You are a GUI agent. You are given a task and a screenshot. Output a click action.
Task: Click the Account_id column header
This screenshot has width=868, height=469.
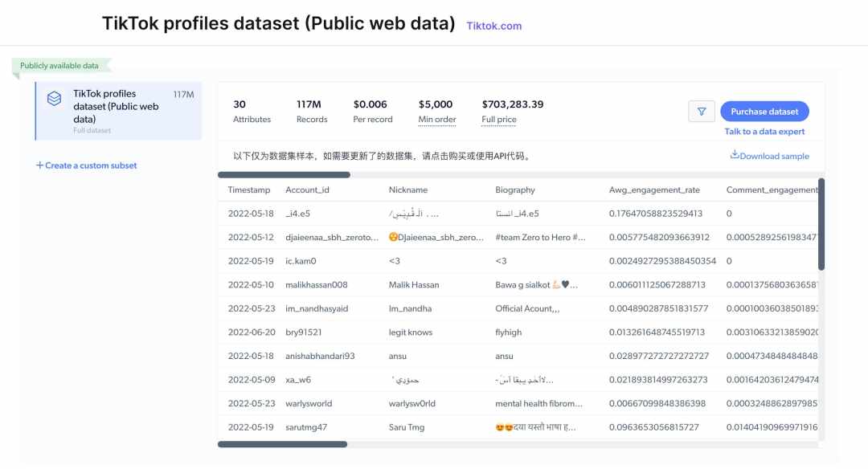[x=307, y=190]
